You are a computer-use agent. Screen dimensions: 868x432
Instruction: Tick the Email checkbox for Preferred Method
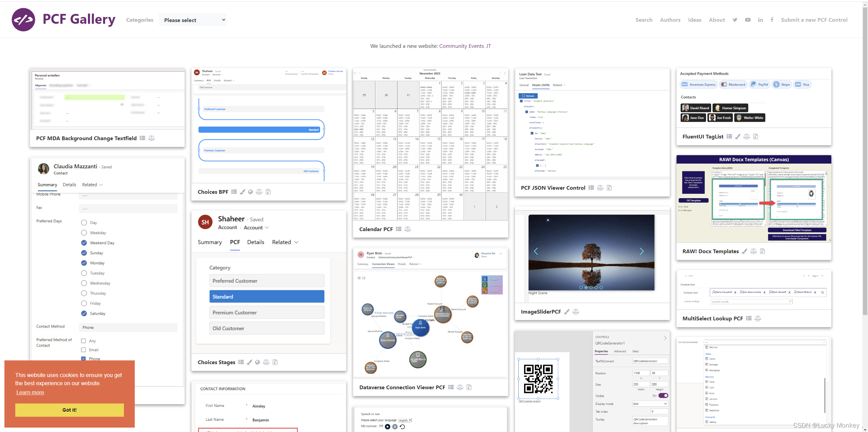click(x=84, y=350)
